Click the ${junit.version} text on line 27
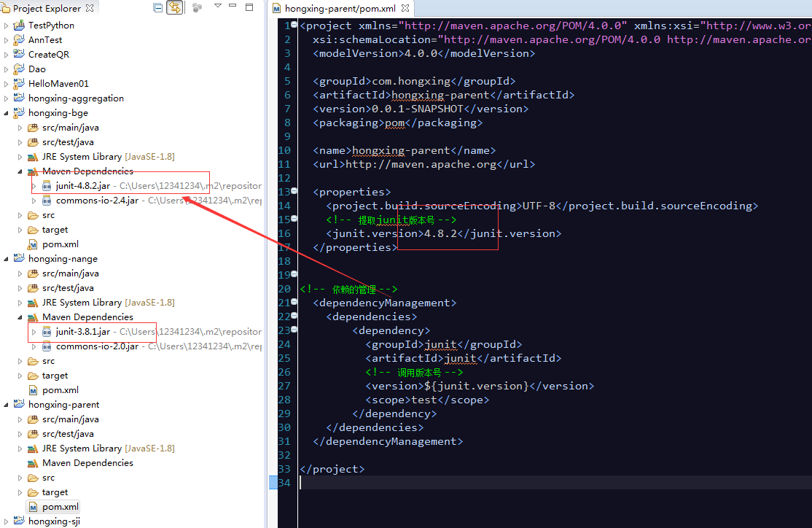Screen dimensions: 812x528 477,386
